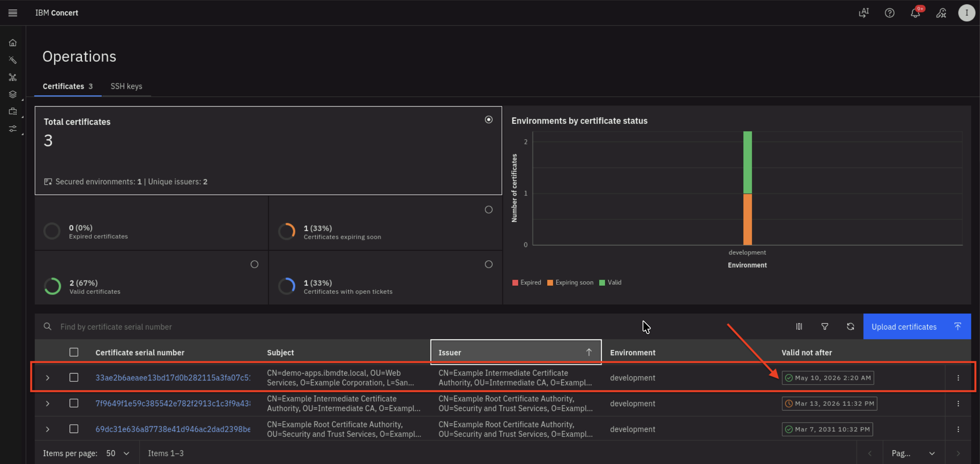The width and height of the screenshot is (980, 464).
Task: Open the Items per page dropdown
Action: pos(118,453)
